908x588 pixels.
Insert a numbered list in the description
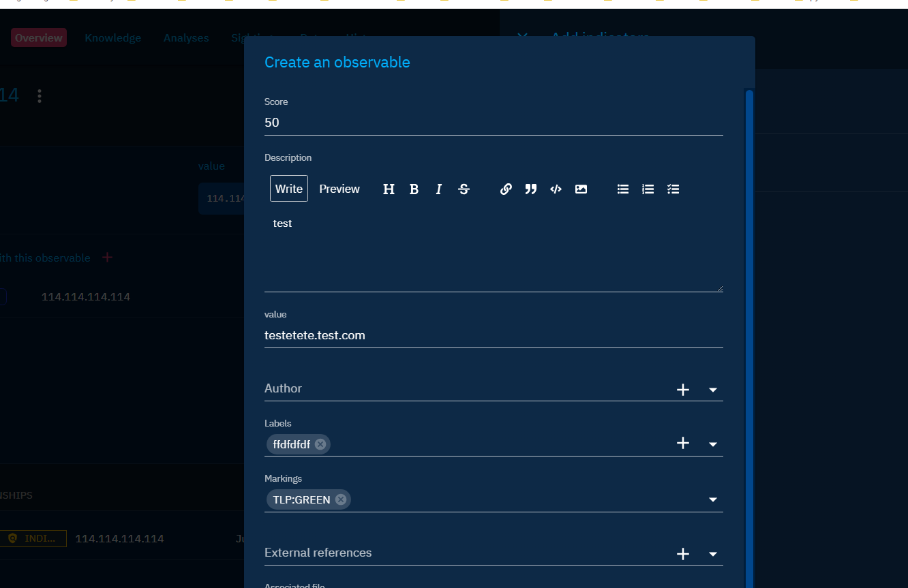pos(648,189)
